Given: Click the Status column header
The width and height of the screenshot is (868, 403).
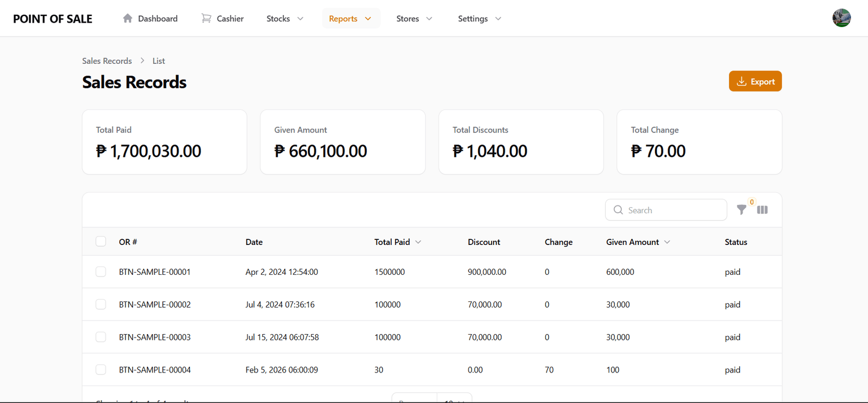Looking at the screenshot, I should coord(736,242).
